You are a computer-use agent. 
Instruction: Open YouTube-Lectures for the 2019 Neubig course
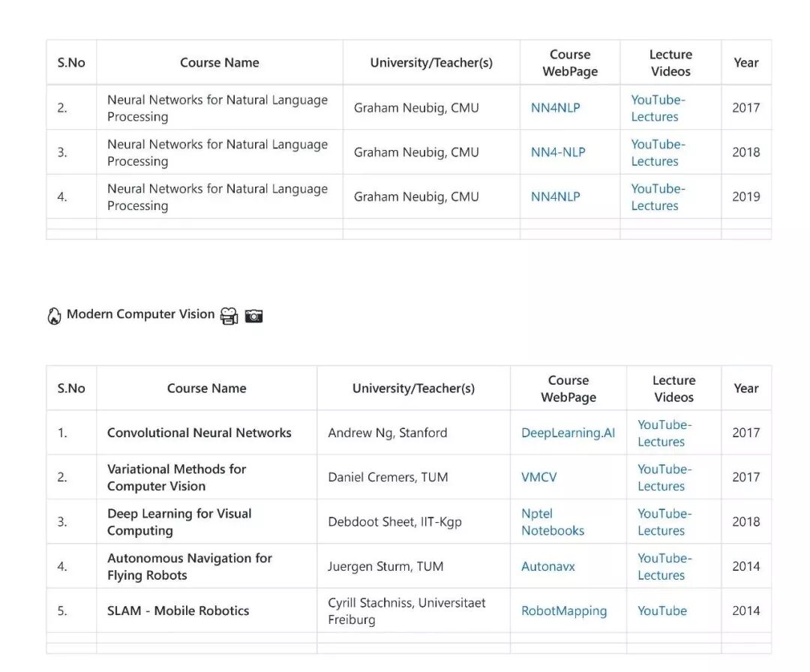click(x=658, y=196)
